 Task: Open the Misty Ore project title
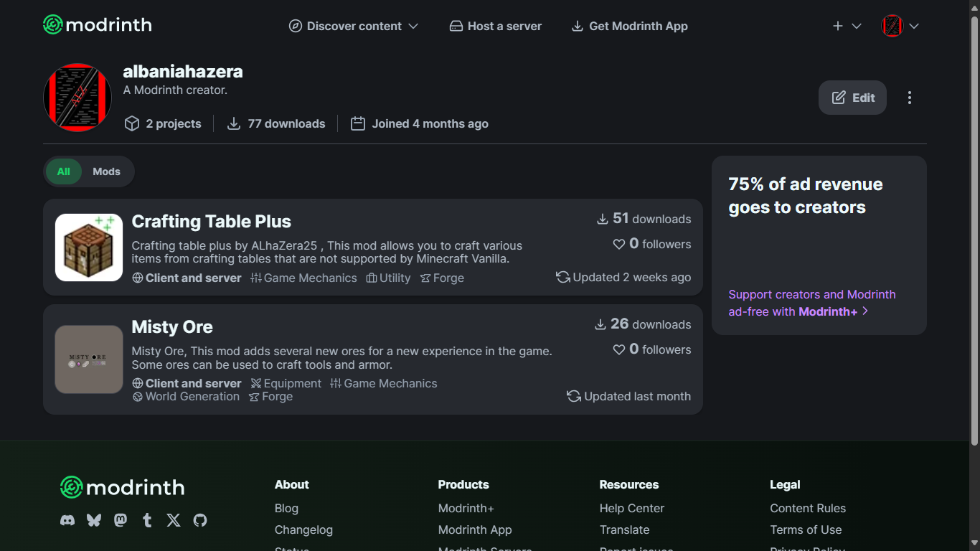coord(172,327)
